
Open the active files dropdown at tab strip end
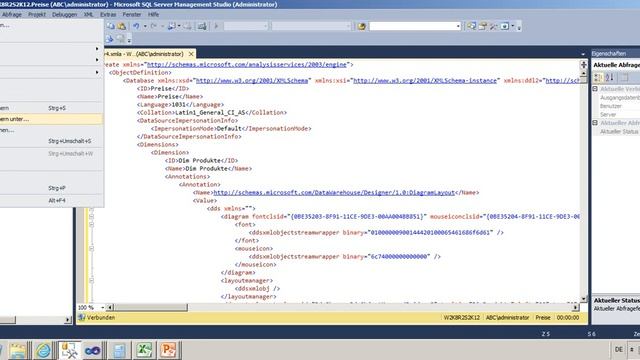click(x=582, y=54)
